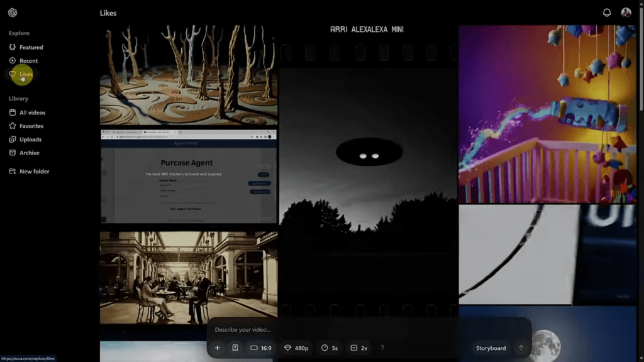The width and height of the screenshot is (644, 362).
Task: Open the 16:9 aspect ratio dropdown
Action: pos(261,348)
